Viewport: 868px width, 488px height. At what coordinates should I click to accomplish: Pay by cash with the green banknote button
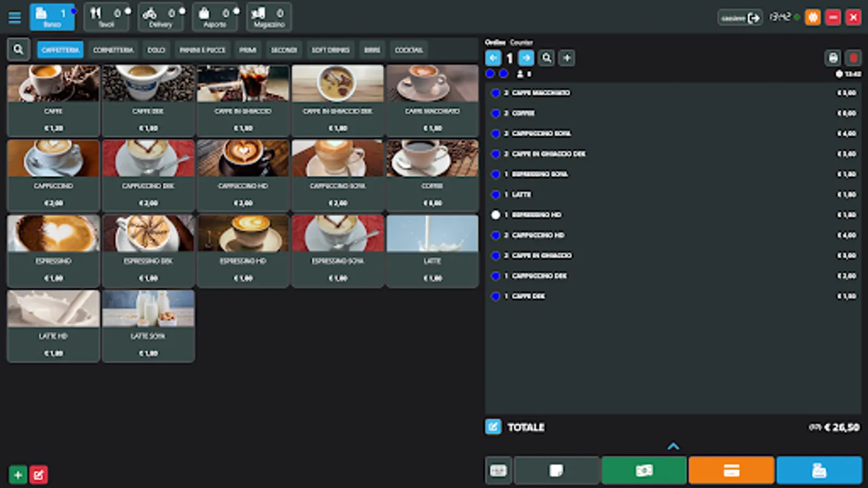[x=644, y=470]
